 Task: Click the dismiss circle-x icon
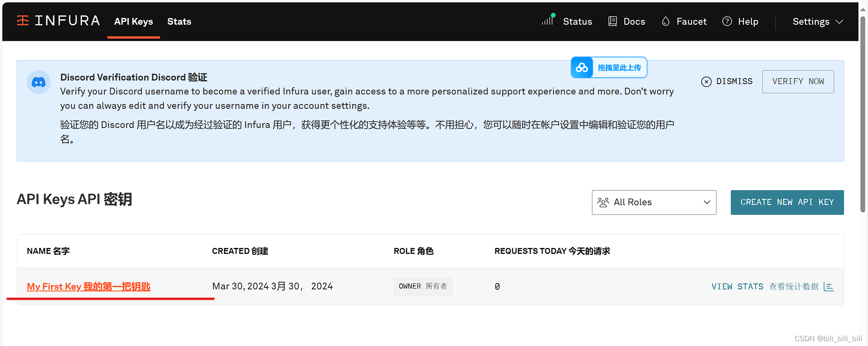coord(706,82)
